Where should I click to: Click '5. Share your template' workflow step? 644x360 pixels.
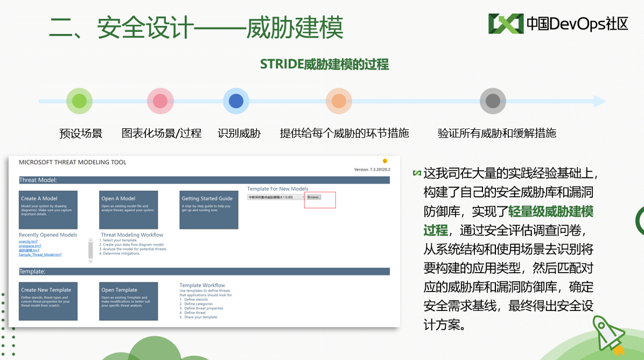click(x=198, y=317)
